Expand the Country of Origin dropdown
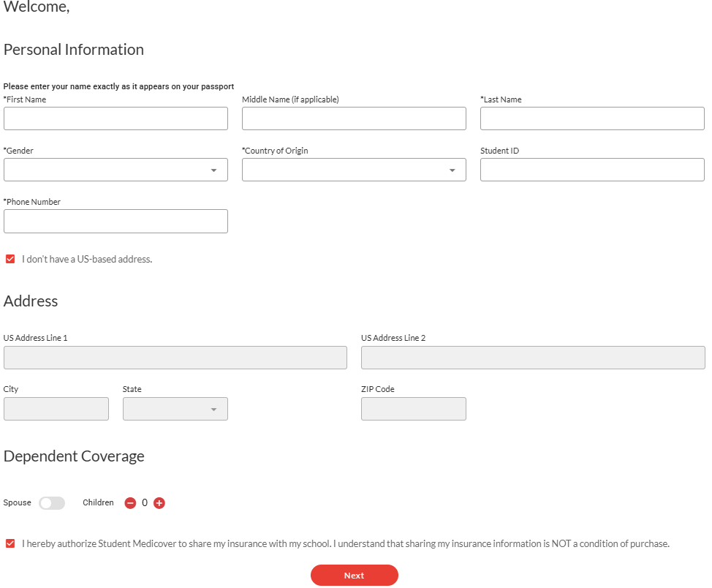This screenshot has width=712, height=588. 355,170
